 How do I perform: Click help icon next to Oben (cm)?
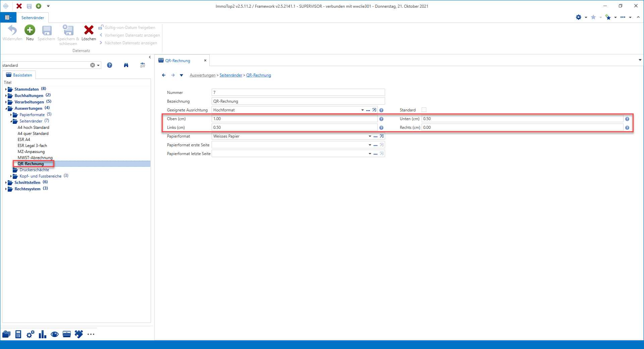[381, 119]
